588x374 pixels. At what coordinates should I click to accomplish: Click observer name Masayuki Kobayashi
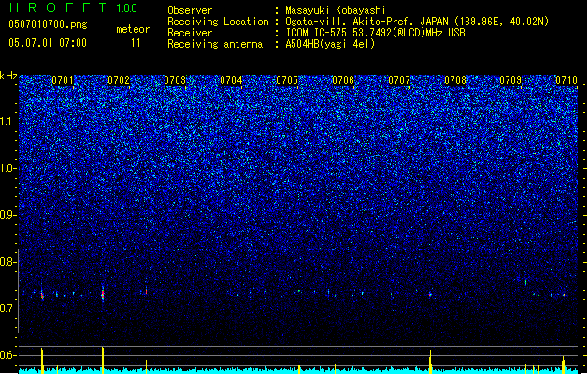pos(336,10)
